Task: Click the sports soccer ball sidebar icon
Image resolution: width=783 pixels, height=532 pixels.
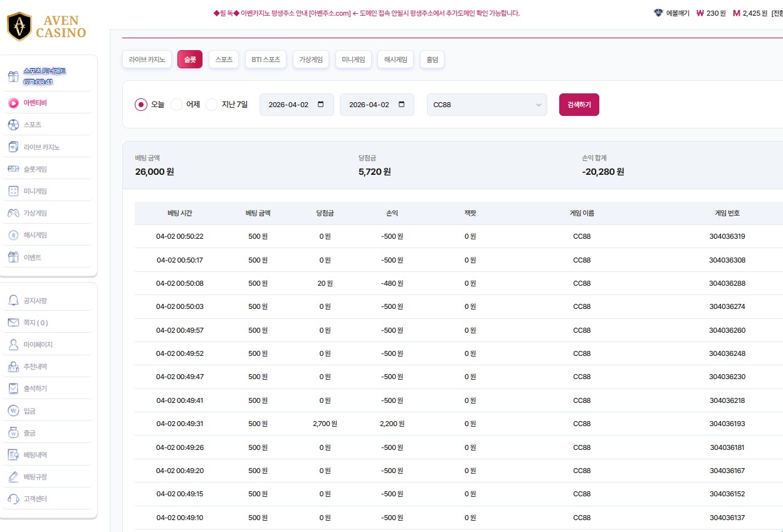Action: coord(13,125)
